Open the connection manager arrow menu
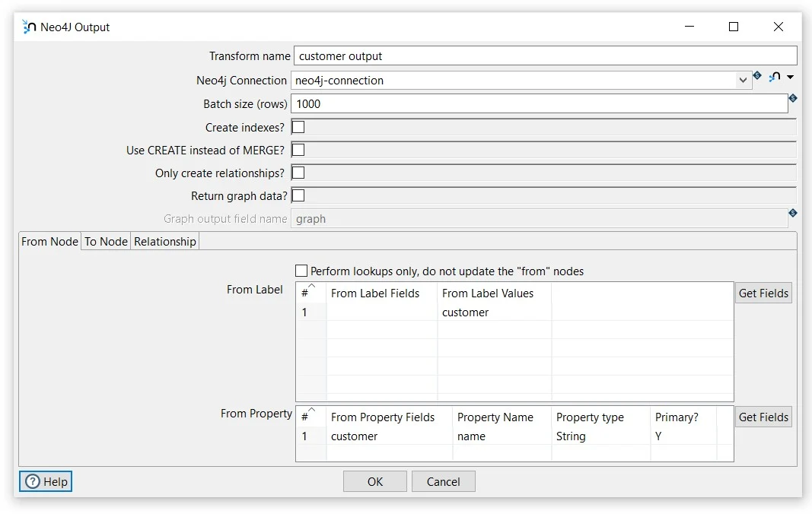The height and width of the screenshot is (517, 812). [790, 78]
